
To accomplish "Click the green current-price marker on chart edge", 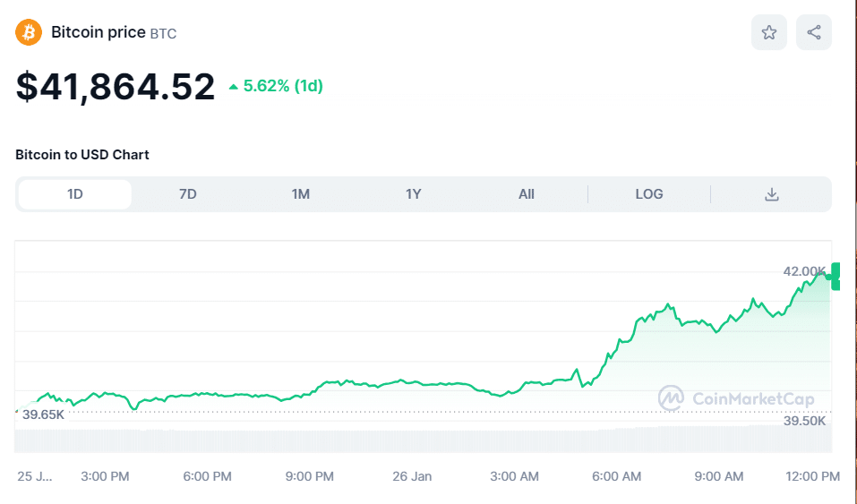I will pyautogui.click(x=836, y=276).
